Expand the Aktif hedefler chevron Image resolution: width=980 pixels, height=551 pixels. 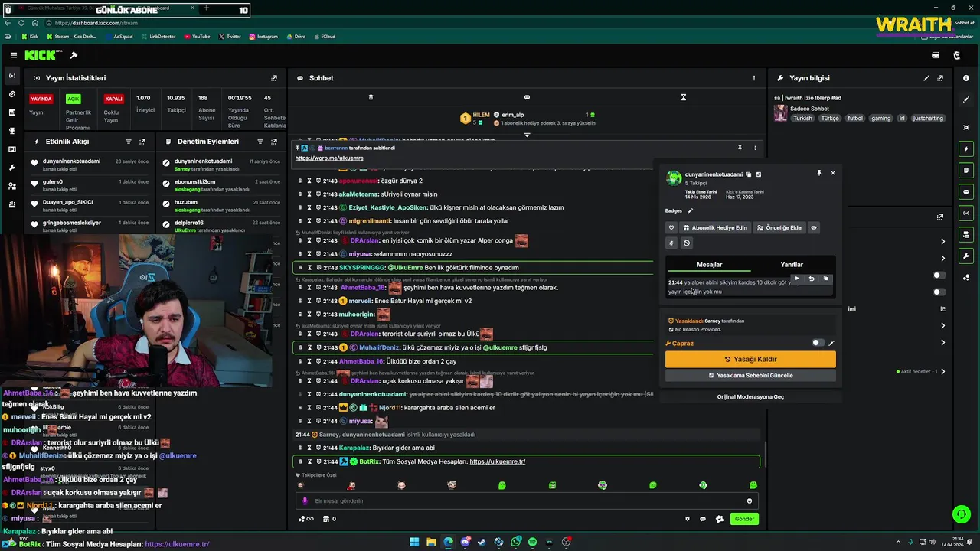[943, 371]
